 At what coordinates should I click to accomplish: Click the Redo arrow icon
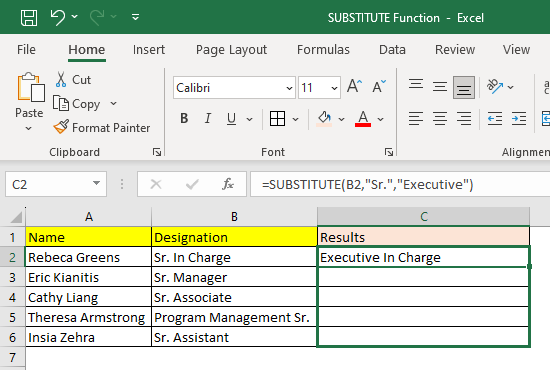[97, 17]
